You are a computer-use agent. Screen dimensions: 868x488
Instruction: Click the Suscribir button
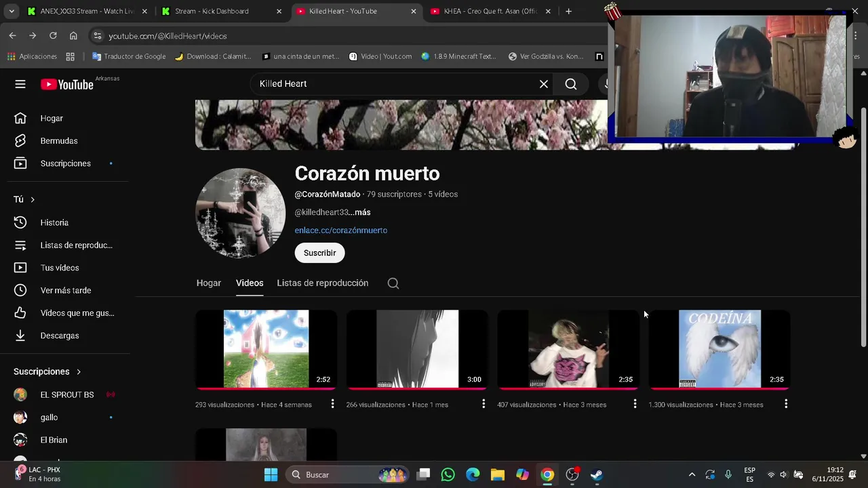[x=319, y=253]
